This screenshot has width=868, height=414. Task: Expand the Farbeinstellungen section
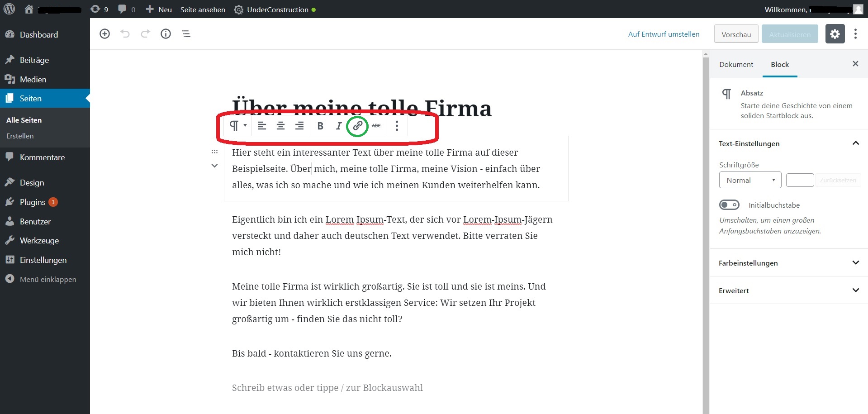[x=789, y=263]
